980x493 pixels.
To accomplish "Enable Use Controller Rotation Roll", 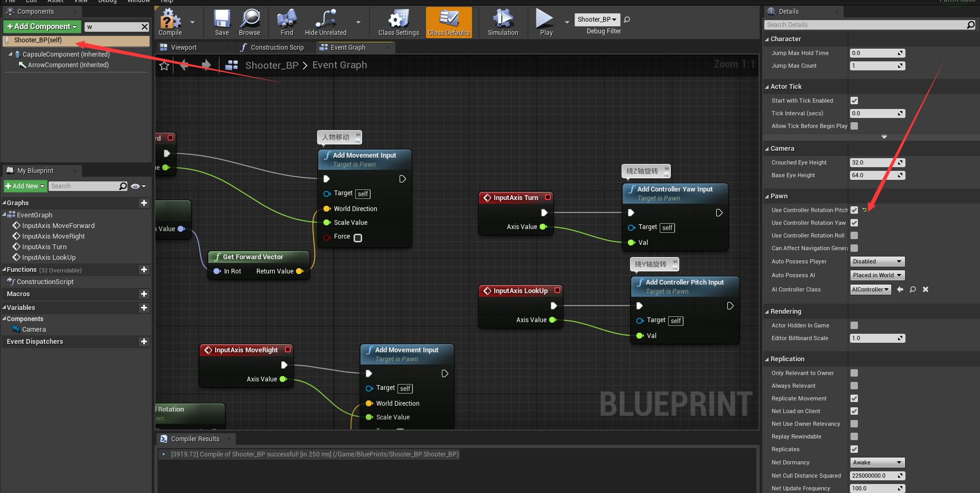I will point(854,235).
